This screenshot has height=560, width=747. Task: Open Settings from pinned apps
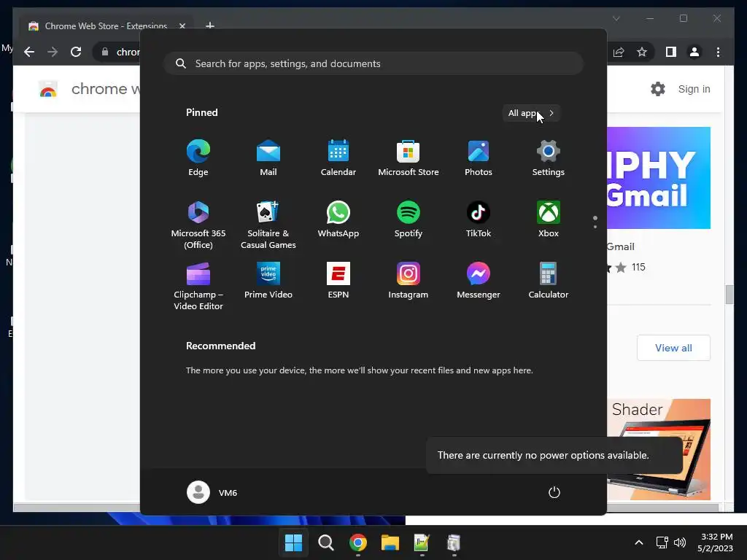[549, 157]
